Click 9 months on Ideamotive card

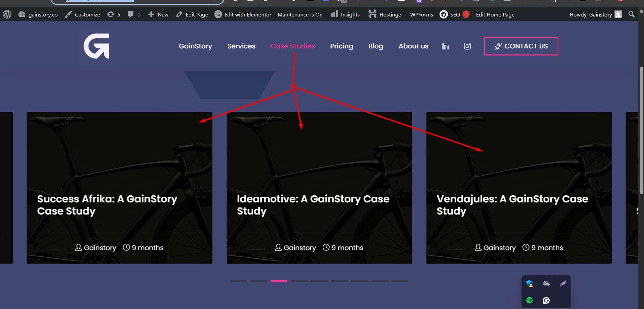(x=343, y=248)
